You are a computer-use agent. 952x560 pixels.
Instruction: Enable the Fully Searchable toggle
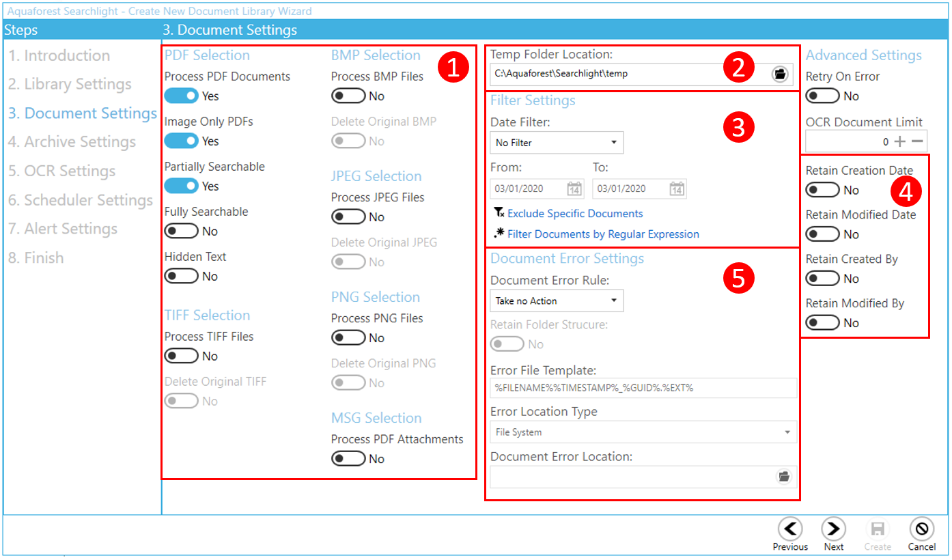[x=181, y=232]
